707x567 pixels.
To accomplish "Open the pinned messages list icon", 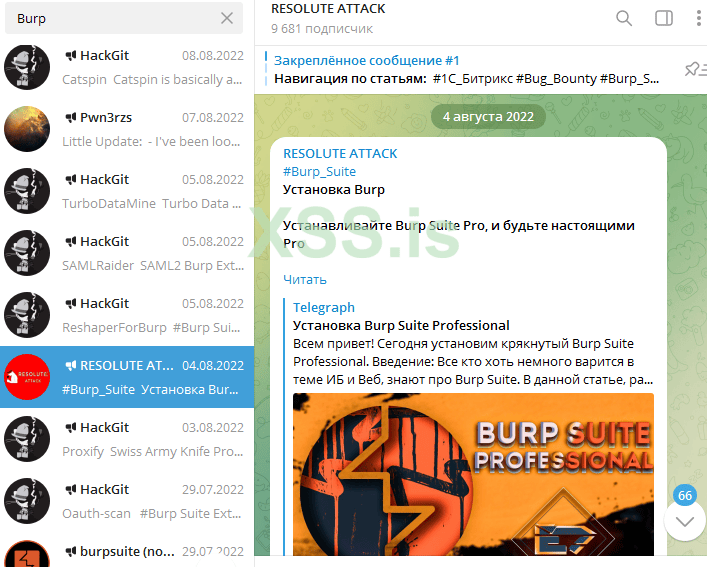I will (695, 70).
